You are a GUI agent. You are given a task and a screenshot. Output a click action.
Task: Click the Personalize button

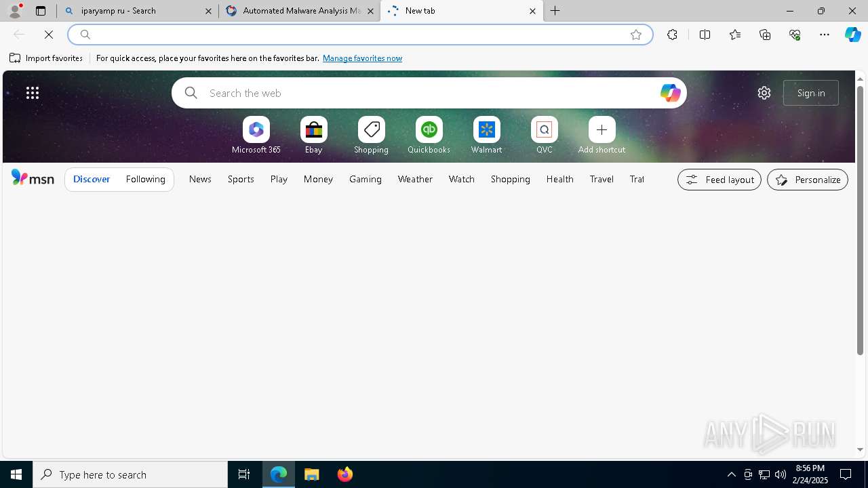coord(808,180)
